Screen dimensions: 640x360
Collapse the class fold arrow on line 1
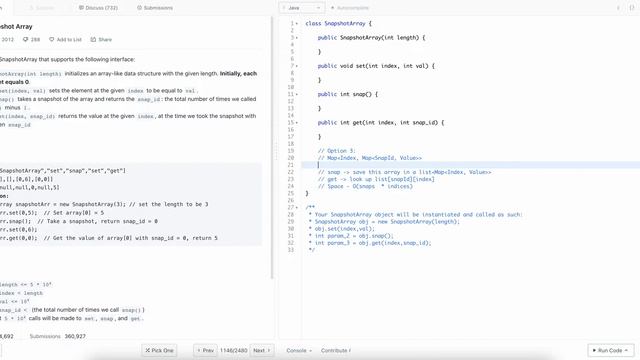pos(297,24)
